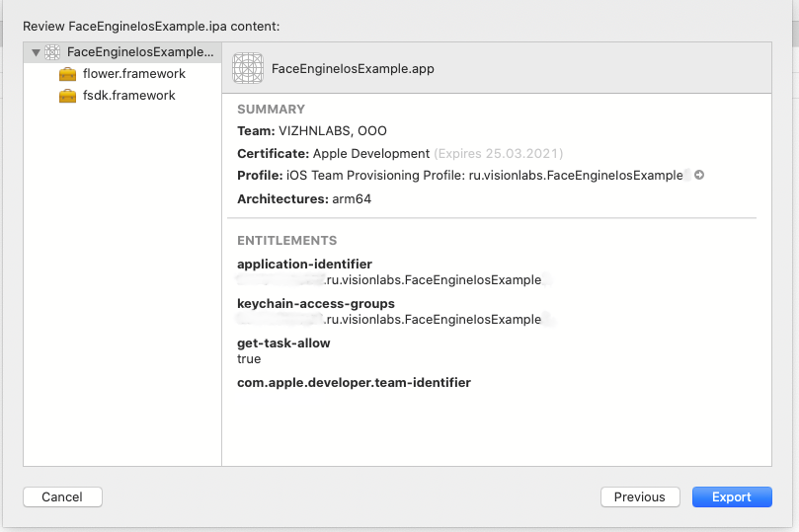Click the large app icon in header
The height and width of the screenshot is (532, 799).
coord(247,69)
